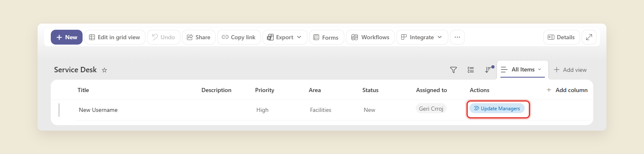This screenshot has width=644, height=154.
Task: Click the New item button
Action: [x=66, y=37]
